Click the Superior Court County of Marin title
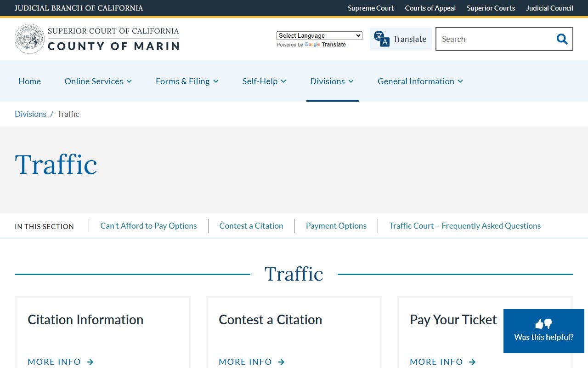The image size is (588, 368). 113,39
